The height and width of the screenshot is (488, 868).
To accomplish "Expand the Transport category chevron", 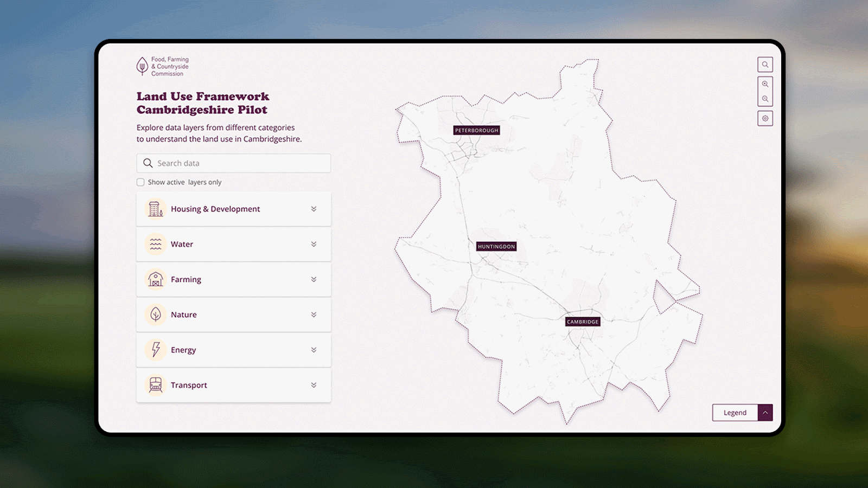I will click(314, 385).
